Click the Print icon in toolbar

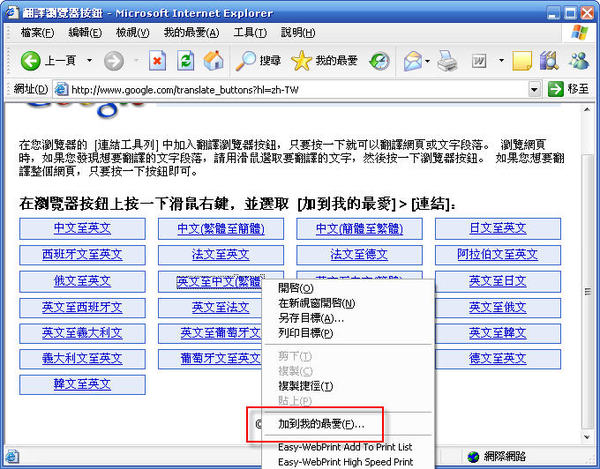pos(447,60)
